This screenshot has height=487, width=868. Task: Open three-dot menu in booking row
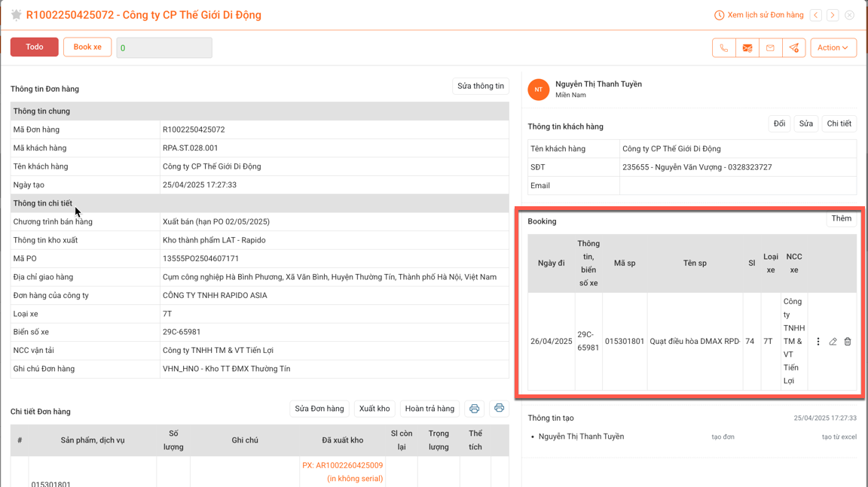tap(818, 342)
